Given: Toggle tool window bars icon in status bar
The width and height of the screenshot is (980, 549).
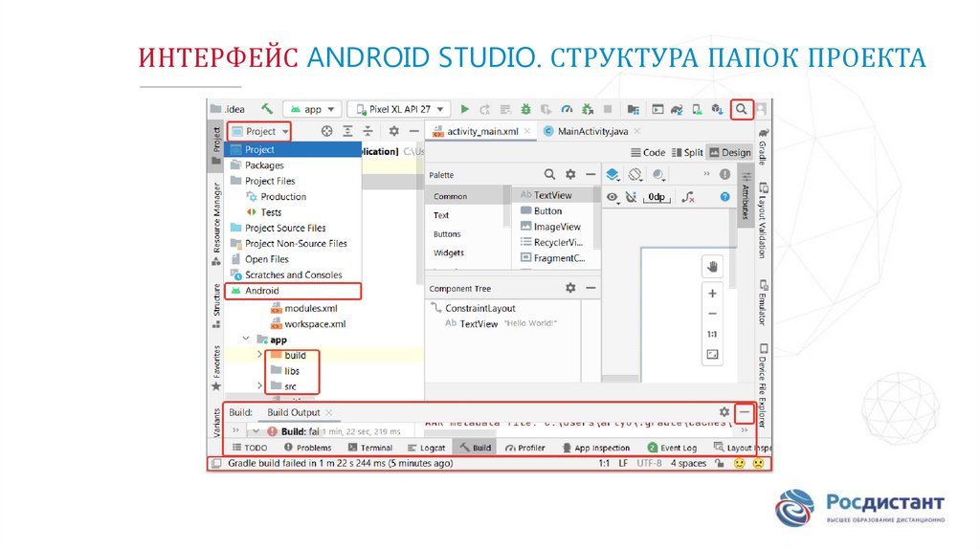Looking at the screenshot, I should [216, 464].
